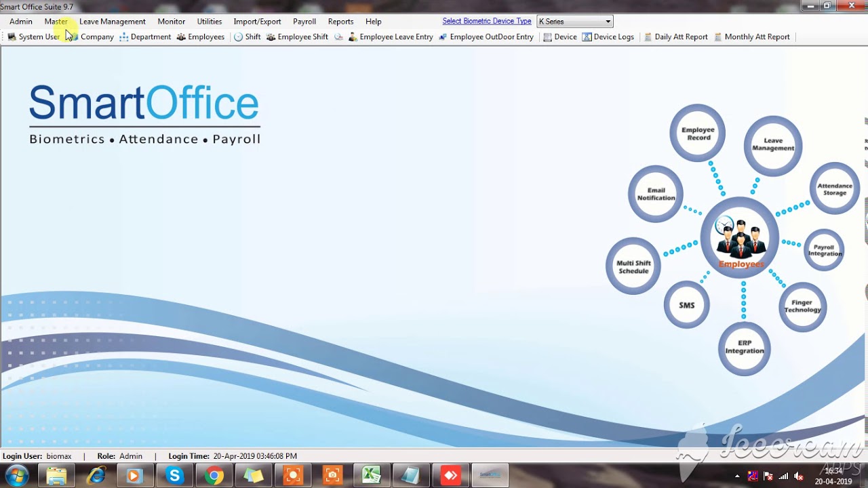The height and width of the screenshot is (488, 868).
Task: Open Employee OutDoor Entry toolbar item
Action: pos(486,37)
